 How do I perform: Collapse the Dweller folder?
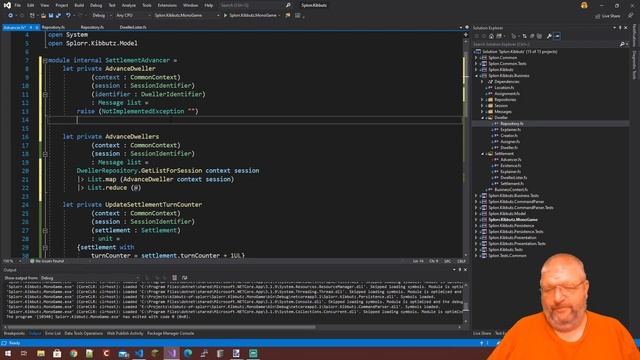click(x=482, y=118)
